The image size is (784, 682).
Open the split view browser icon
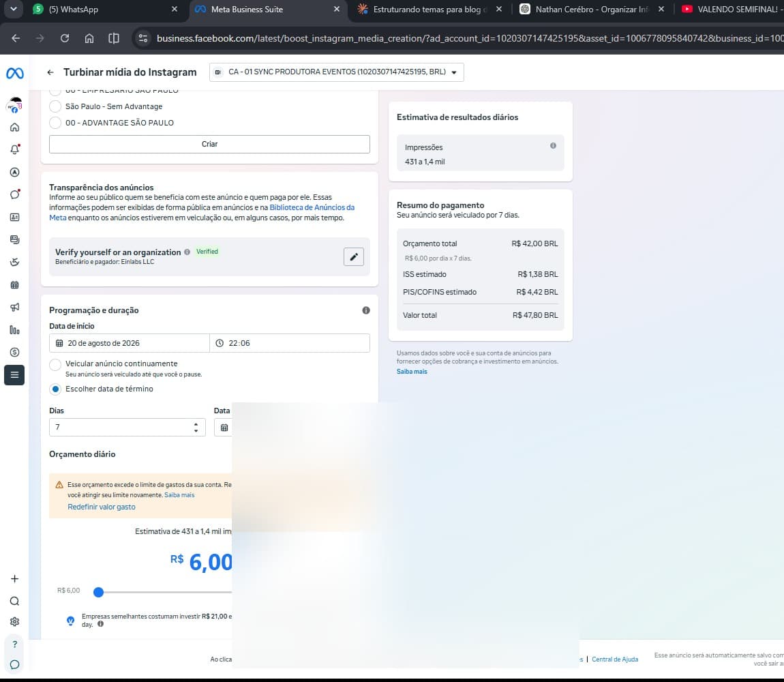point(113,38)
